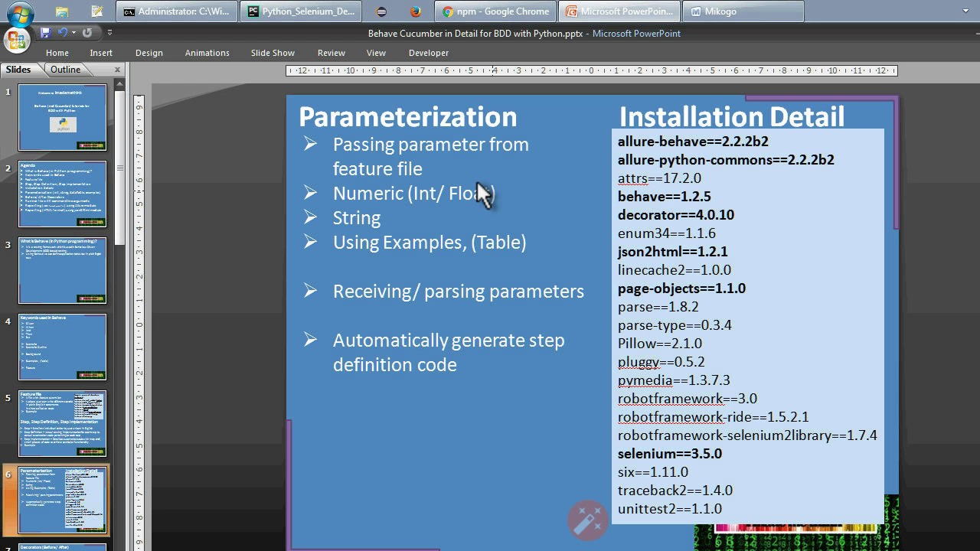Open the Review ribbon tab
The height and width of the screenshot is (551, 980).
[x=332, y=53]
